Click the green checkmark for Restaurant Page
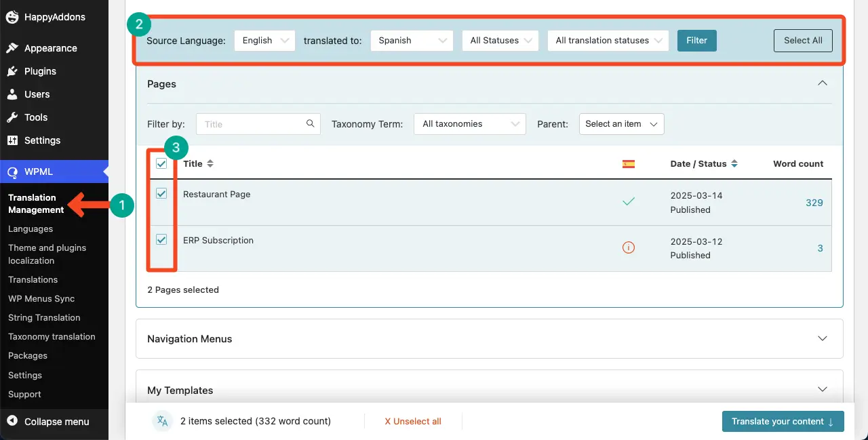 pyautogui.click(x=629, y=201)
